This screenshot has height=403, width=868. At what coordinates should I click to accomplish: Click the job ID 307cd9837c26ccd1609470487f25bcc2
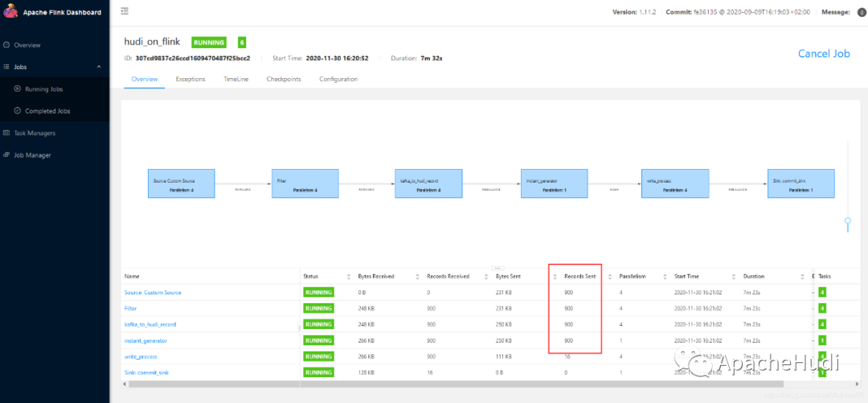pyautogui.click(x=193, y=58)
